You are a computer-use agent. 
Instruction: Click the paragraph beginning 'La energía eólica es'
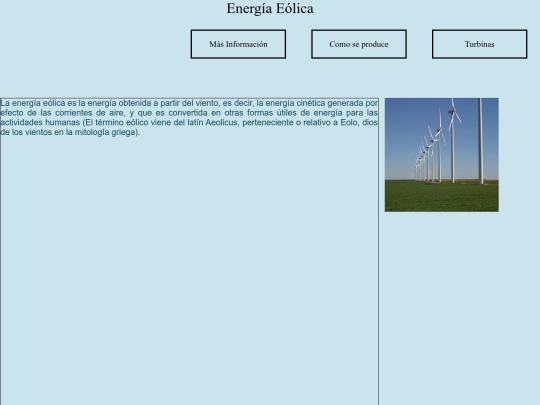189,117
